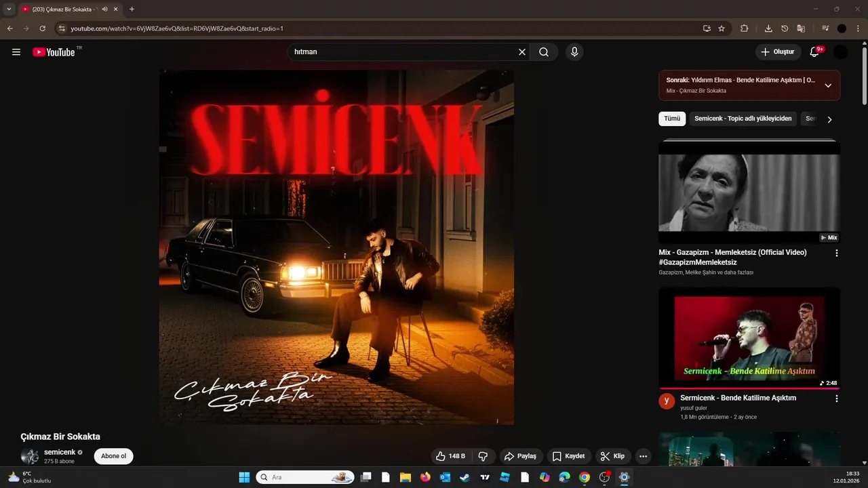
Task: Start voice search with the microphone
Action: pos(574,52)
